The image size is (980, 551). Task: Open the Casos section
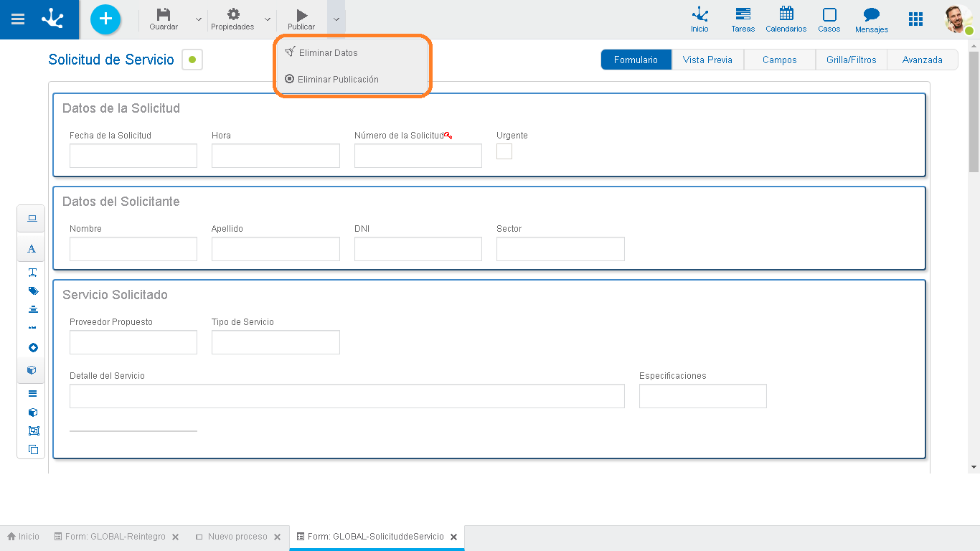pyautogui.click(x=829, y=20)
